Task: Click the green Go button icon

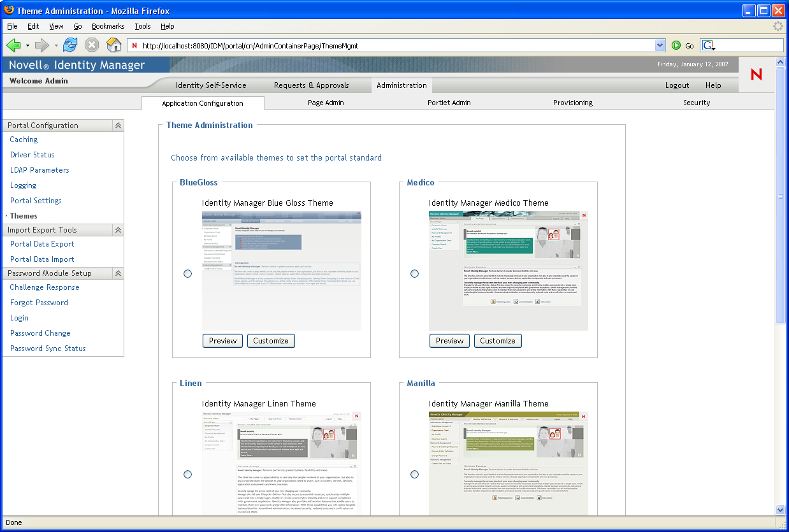Action: [676, 45]
